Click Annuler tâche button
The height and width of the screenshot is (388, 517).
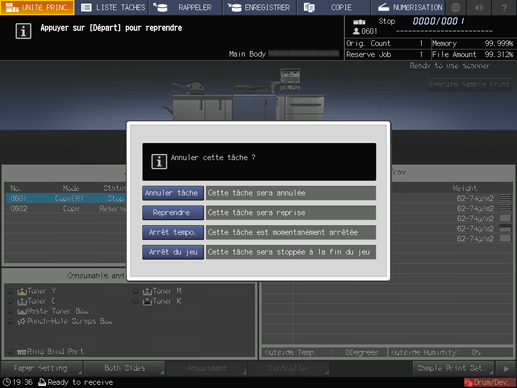pyautogui.click(x=173, y=193)
